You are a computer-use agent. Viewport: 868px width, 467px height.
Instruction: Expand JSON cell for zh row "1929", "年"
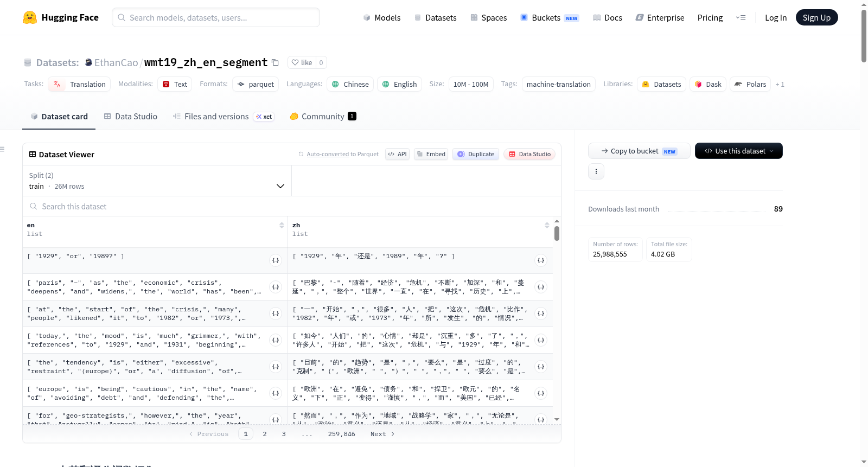click(541, 260)
